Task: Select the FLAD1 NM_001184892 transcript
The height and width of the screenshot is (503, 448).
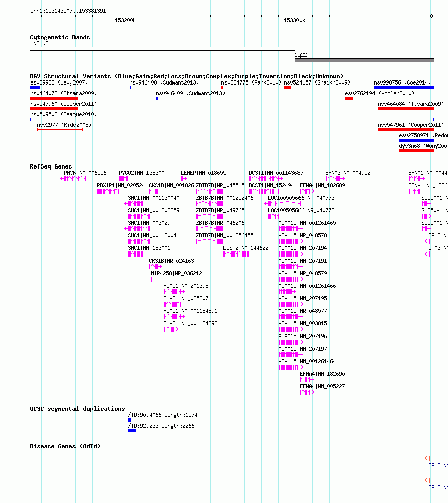Action: 171,329
